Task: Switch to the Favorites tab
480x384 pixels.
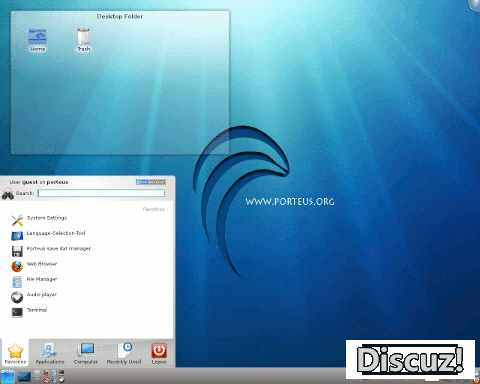Action: [15, 353]
